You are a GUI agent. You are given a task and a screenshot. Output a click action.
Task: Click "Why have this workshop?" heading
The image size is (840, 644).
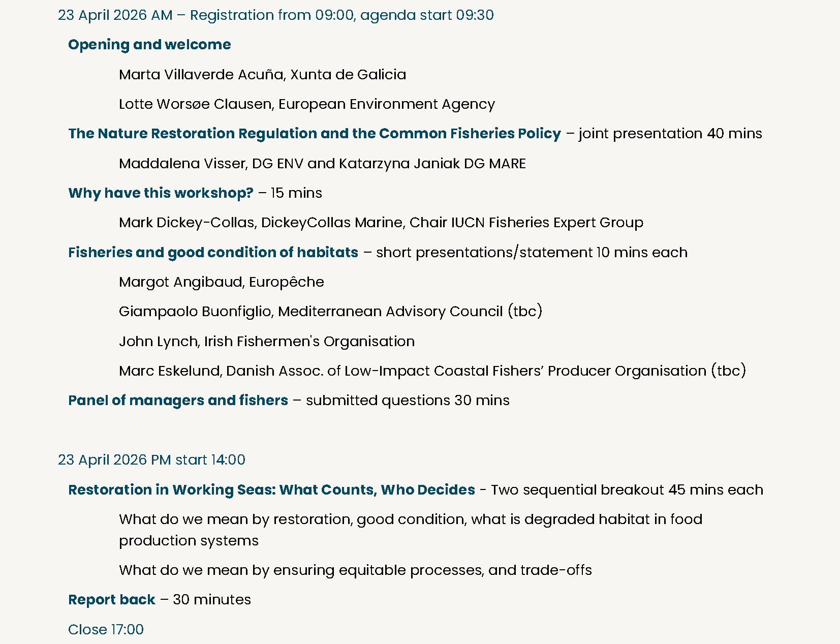[161, 193]
